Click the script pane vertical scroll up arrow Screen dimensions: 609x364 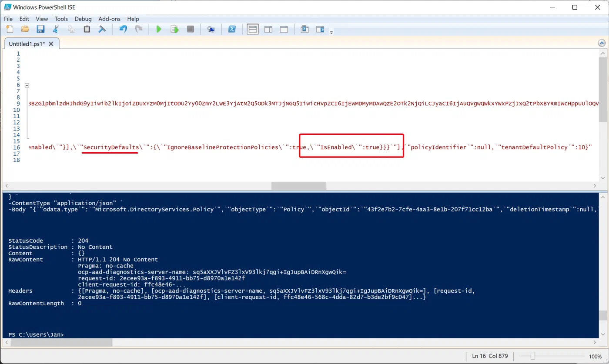602,53
